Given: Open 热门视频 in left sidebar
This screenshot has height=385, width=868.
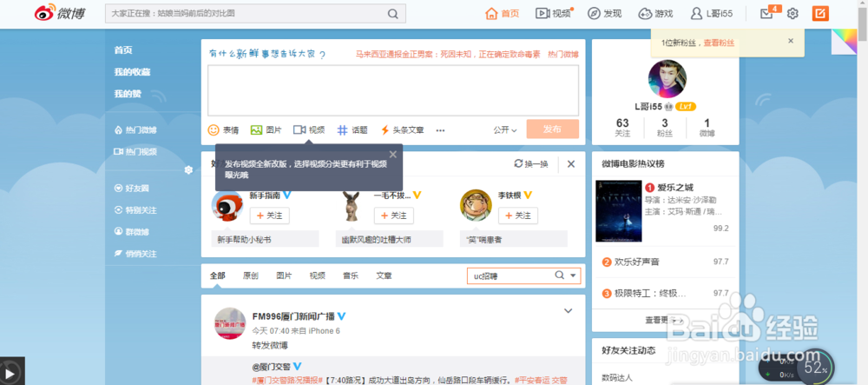Looking at the screenshot, I should click(135, 152).
